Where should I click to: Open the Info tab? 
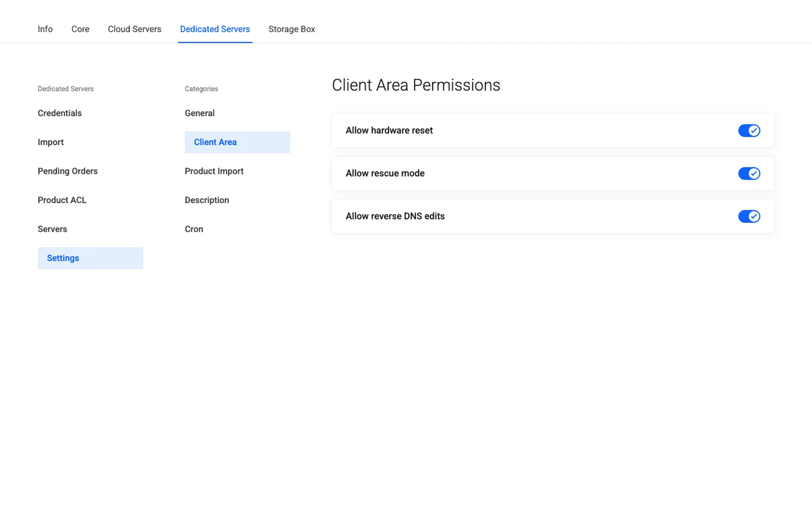pos(45,29)
